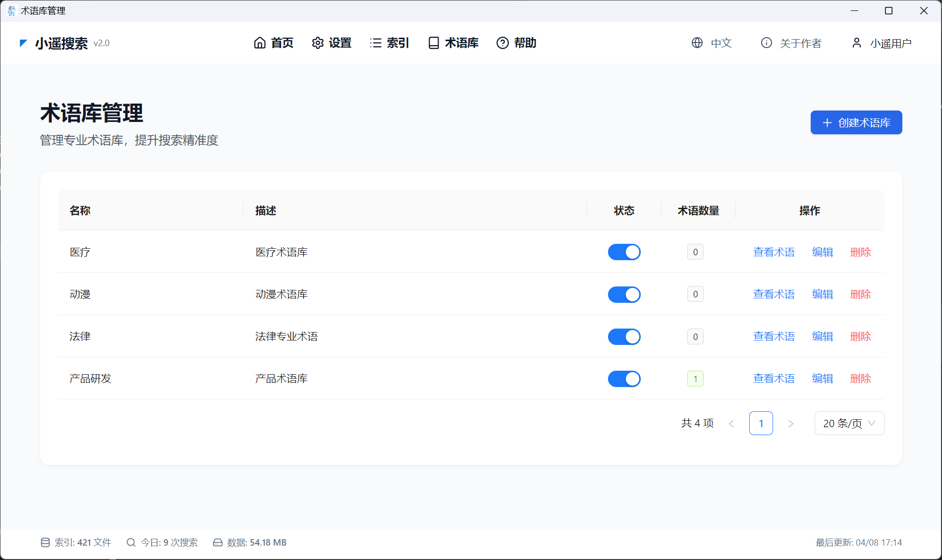The width and height of the screenshot is (942, 560).
Task: Click the user avatar icon beside 小遥用户
Action: (857, 43)
